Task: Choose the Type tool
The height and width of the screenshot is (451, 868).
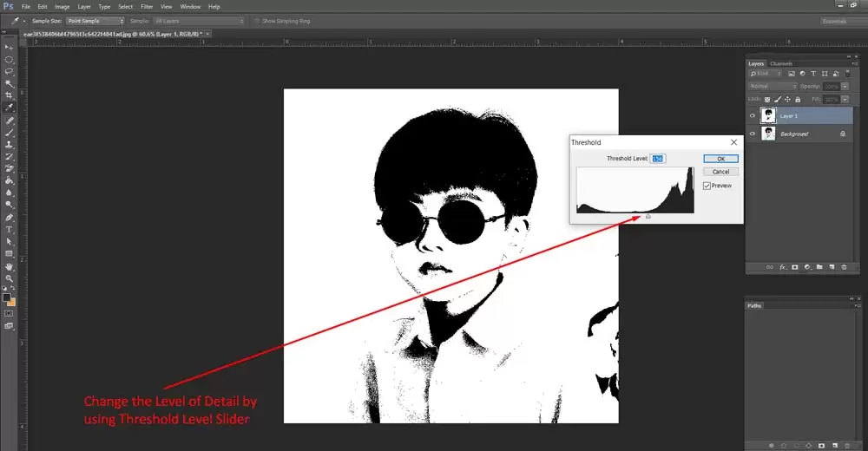Action: pos(10,229)
